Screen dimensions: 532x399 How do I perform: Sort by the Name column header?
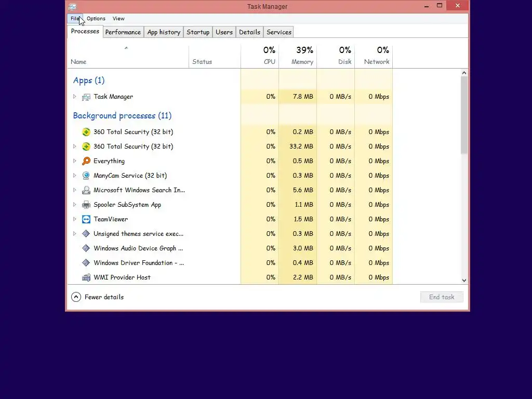click(x=128, y=56)
